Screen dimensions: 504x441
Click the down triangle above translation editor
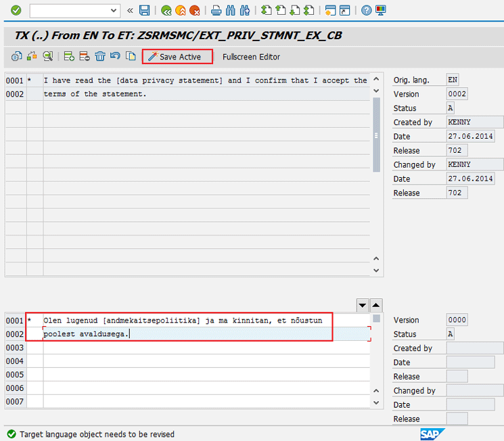(363, 306)
